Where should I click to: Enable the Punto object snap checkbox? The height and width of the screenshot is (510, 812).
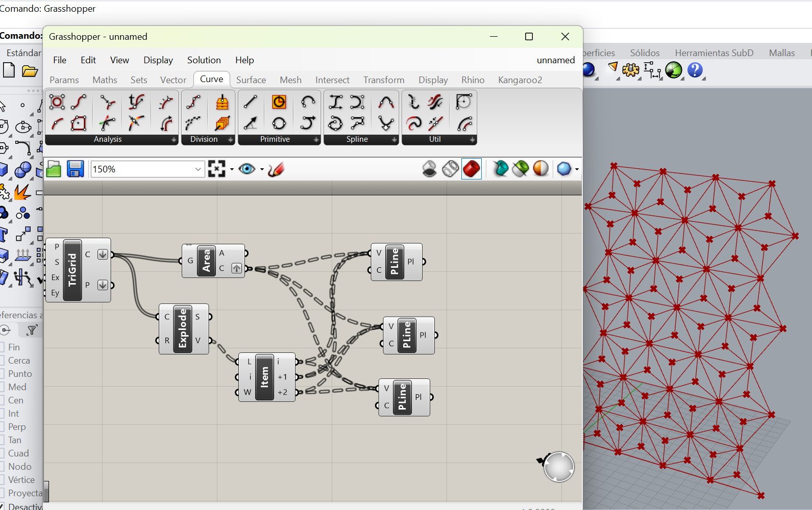[3, 374]
